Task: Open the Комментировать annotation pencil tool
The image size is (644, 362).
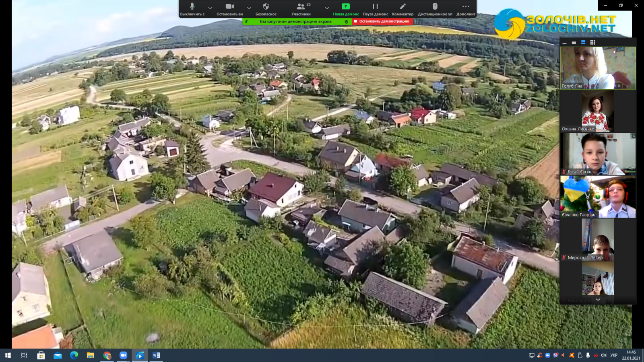Action: [x=402, y=9]
